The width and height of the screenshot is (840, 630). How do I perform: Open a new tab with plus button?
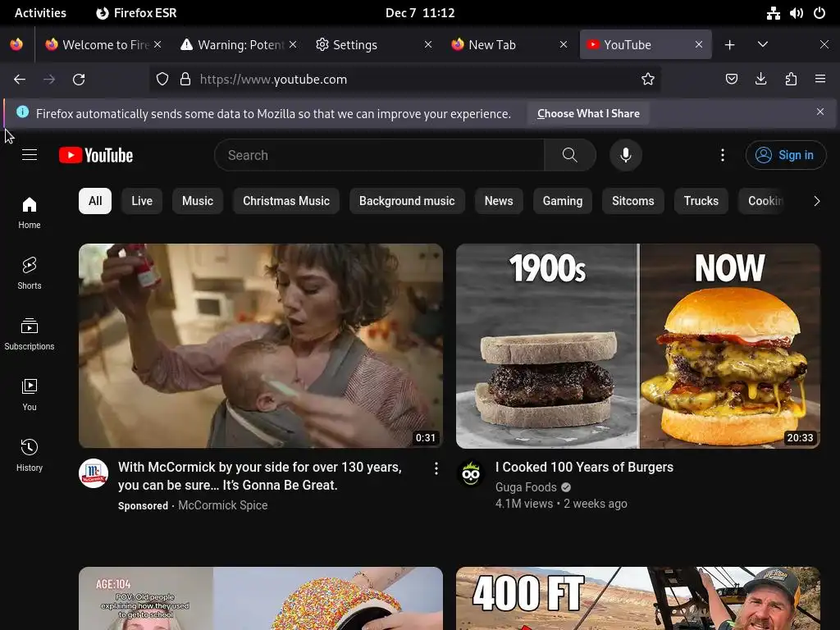(x=729, y=45)
